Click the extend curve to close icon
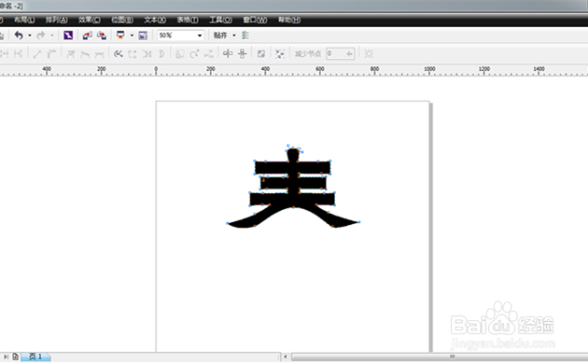This screenshot has width=588, height=364. (133, 54)
